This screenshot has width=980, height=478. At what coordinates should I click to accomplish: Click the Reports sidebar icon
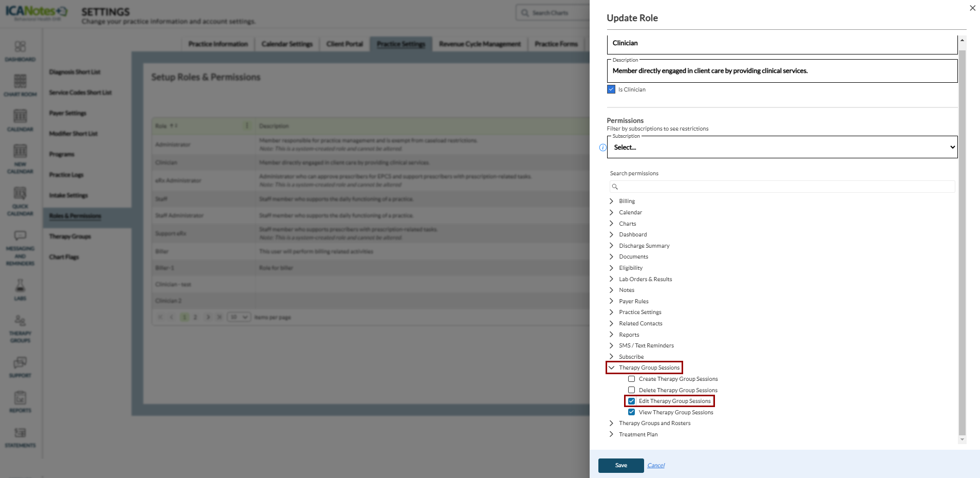point(20,398)
